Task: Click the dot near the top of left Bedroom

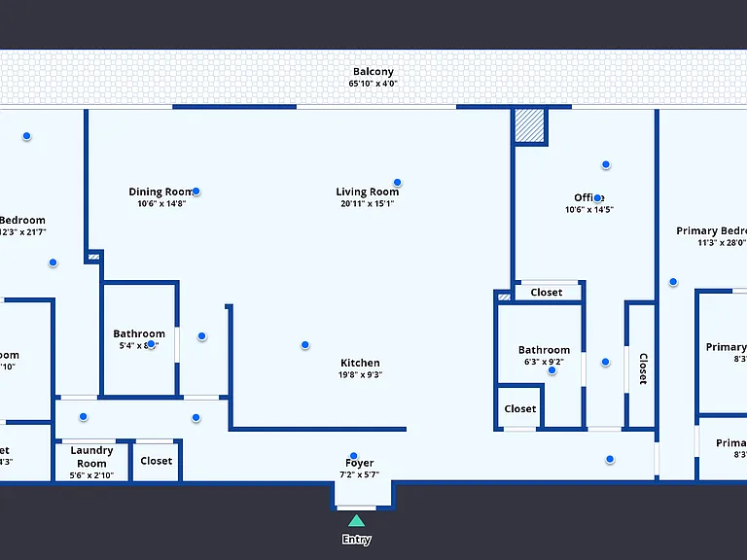Action: coord(26,136)
